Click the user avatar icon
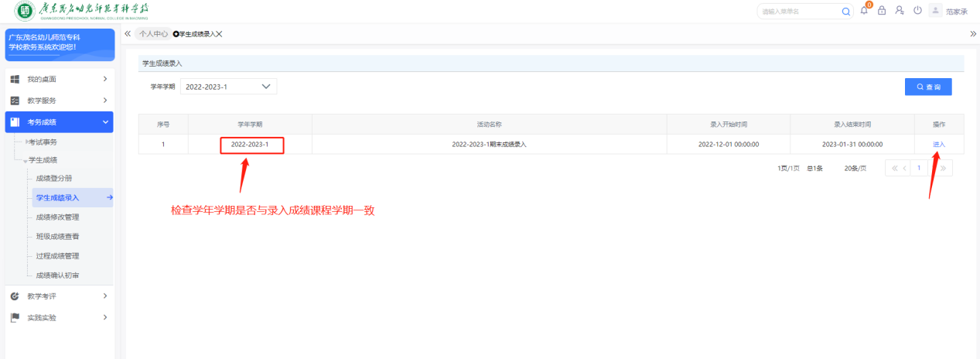This screenshot has width=980, height=359. pyautogui.click(x=935, y=11)
